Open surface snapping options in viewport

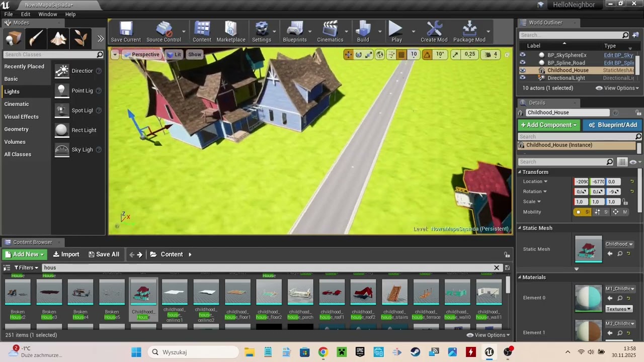click(x=391, y=54)
